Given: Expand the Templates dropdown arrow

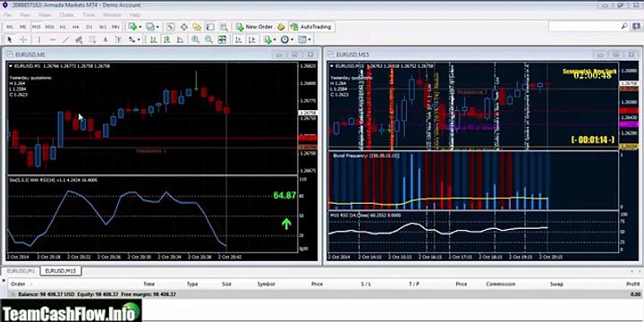Looking at the screenshot, I should click(x=309, y=40).
